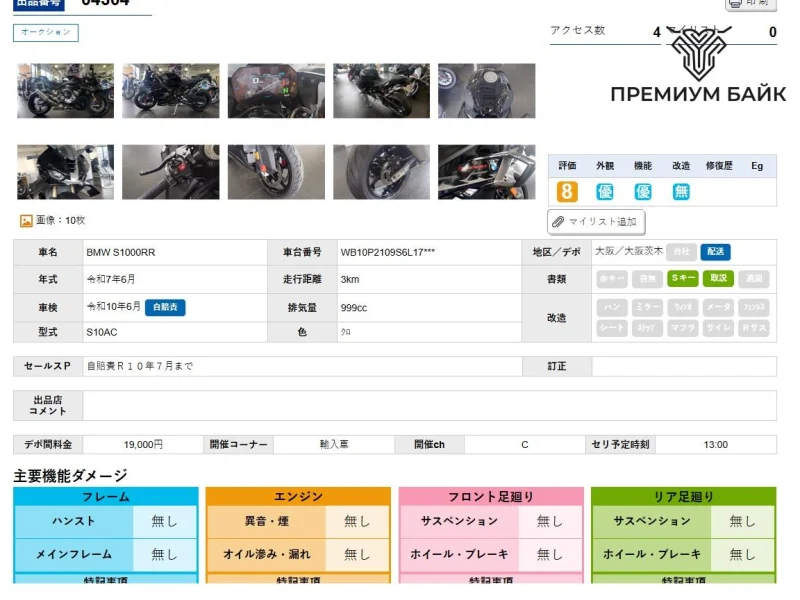Screen dimensions: 800x600
Task: Click the print button at top right
Action: [x=750, y=4]
